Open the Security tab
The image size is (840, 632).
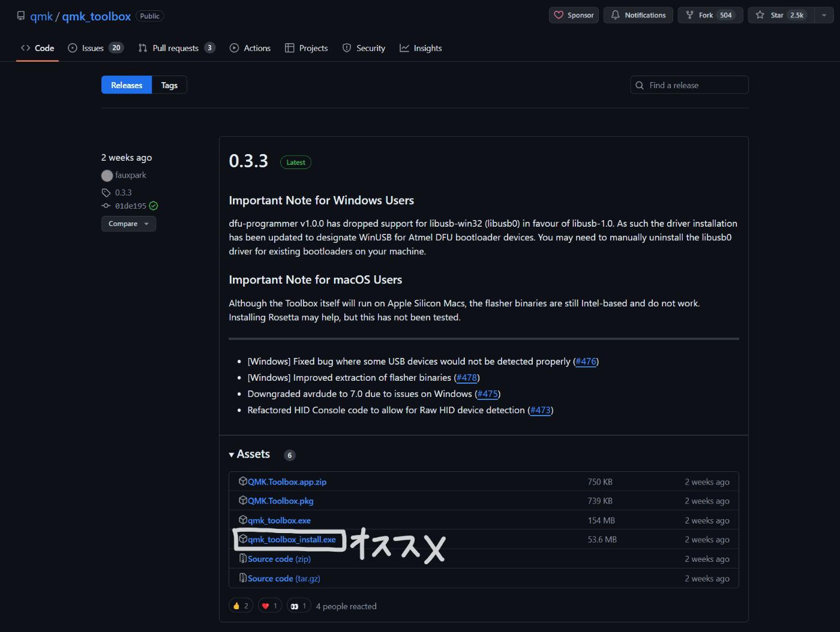pyautogui.click(x=364, y=48)
